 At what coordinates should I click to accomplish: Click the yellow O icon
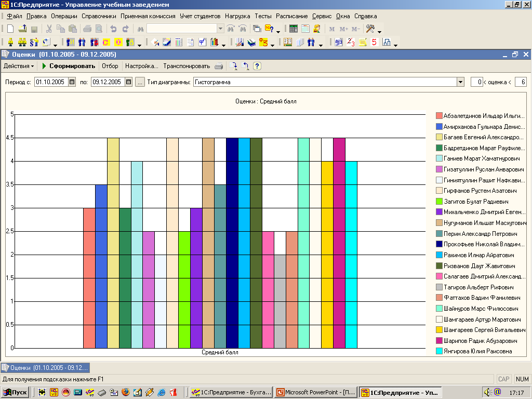click(118, 43)
